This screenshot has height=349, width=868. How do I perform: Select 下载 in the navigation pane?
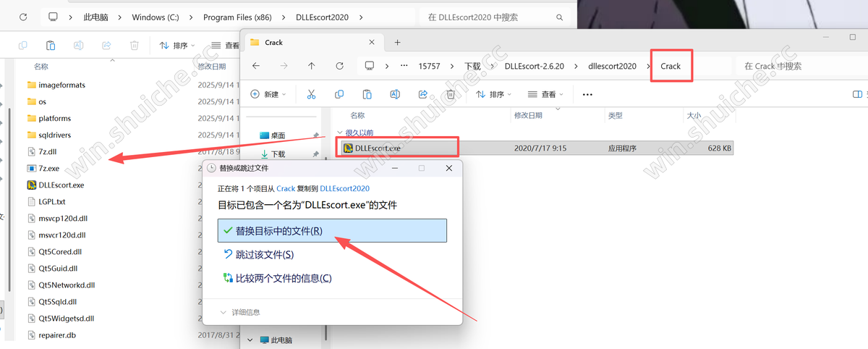pyautogui.click(x=278, y=154)
